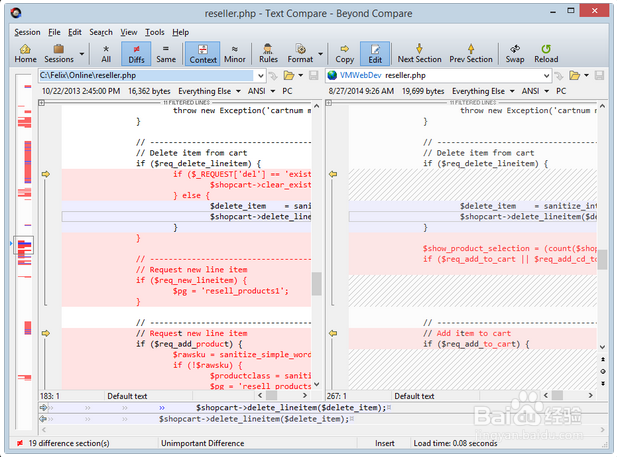The width and height of the screenshot is (617, 457).
Task: Jump to the Next Section
Action: click(419, 54)
